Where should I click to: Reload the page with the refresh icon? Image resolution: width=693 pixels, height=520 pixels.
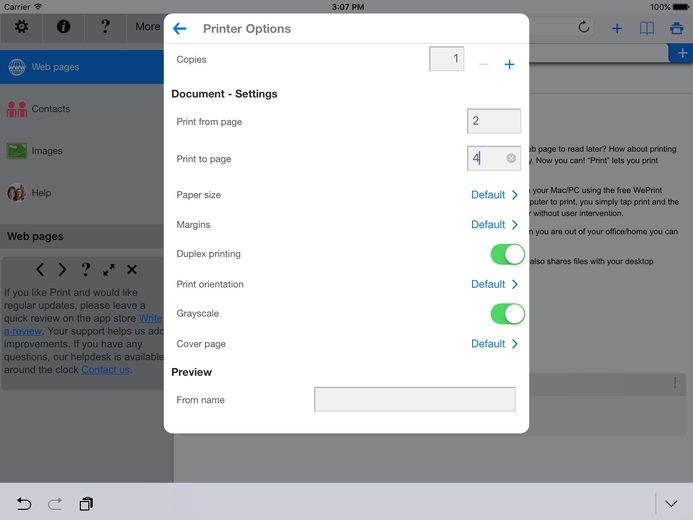point(584,27)
